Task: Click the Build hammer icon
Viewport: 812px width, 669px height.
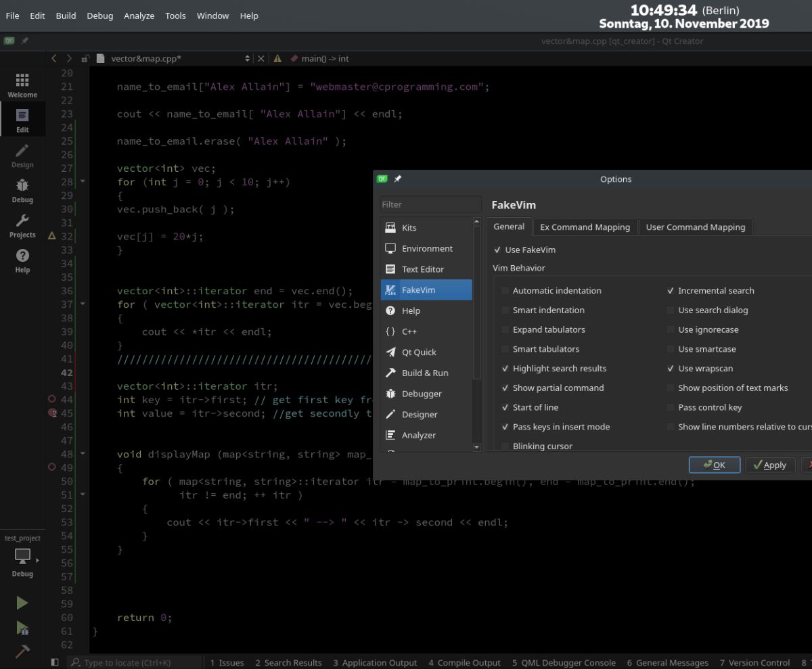Action: coord(22,652)
